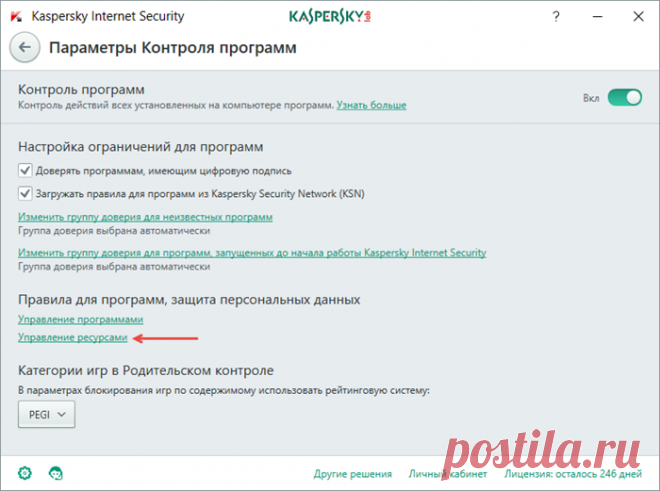Viewport: 660px width, 491px height.
Task: Open Управление ресурсами link
Action: coord(72,337)
